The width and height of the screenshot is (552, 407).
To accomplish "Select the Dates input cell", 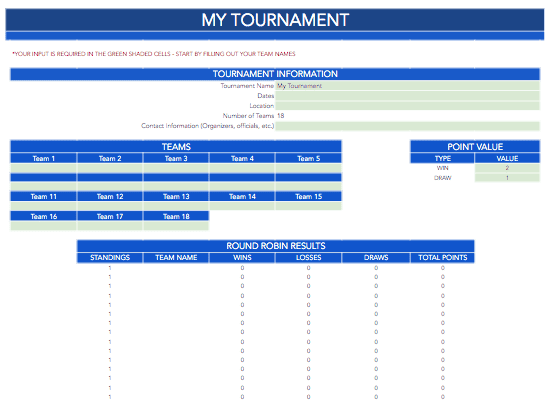I will click(407, 96).
